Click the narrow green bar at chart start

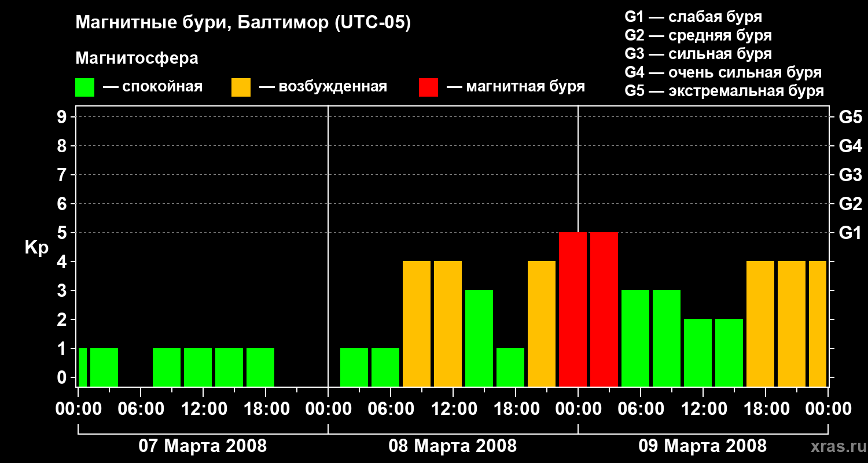coord(82,367)
